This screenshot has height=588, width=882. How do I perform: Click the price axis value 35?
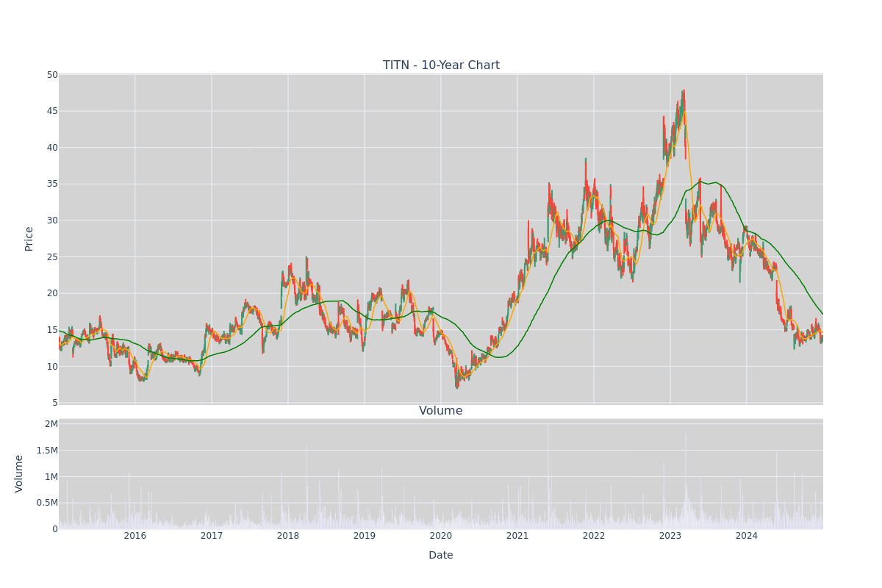52,184
